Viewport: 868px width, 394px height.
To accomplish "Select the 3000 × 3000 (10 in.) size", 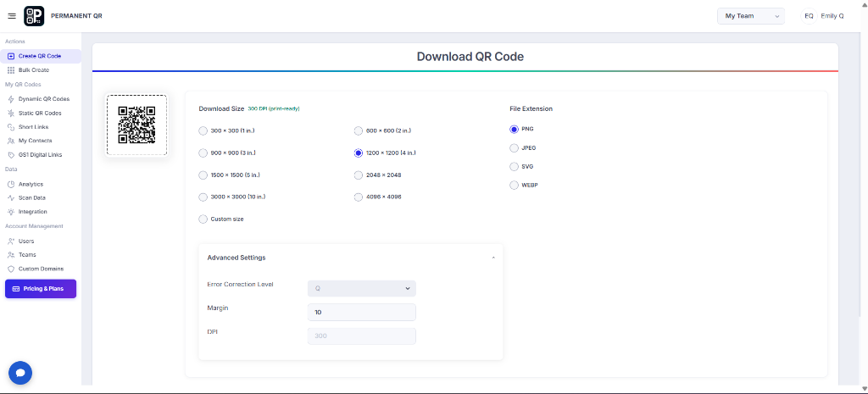I will [203, 197].
